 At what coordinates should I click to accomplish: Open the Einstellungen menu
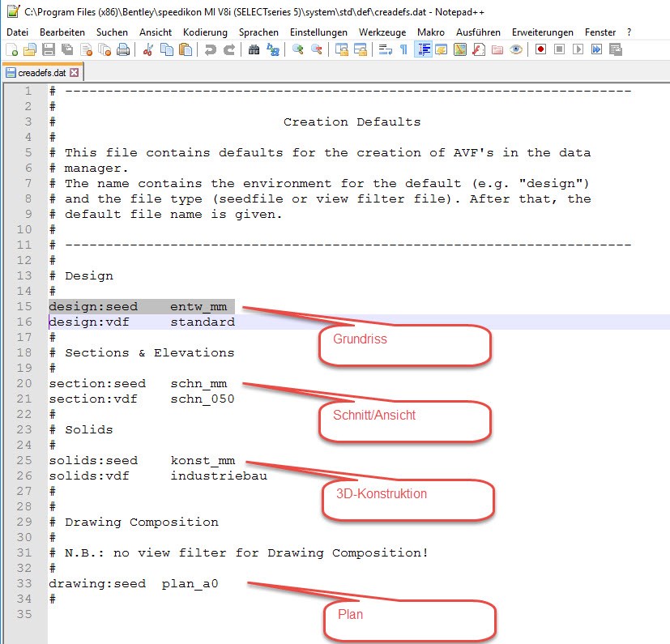[318, 32]
